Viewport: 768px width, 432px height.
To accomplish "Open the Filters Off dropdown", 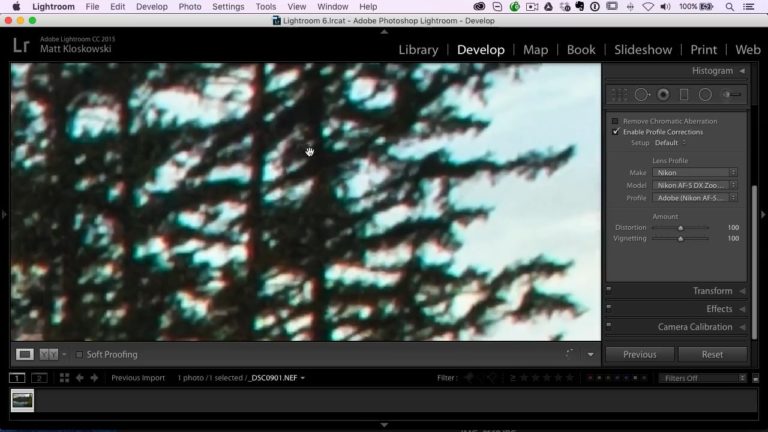I will [702, 378].
